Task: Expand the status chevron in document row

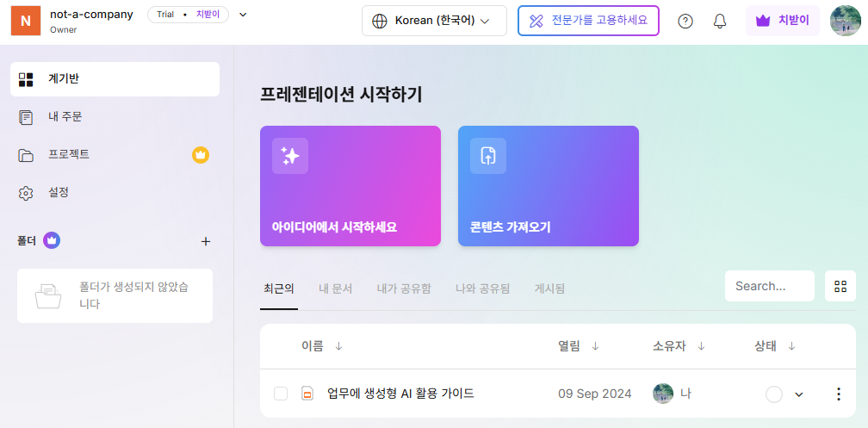Action: click(798, 394)
